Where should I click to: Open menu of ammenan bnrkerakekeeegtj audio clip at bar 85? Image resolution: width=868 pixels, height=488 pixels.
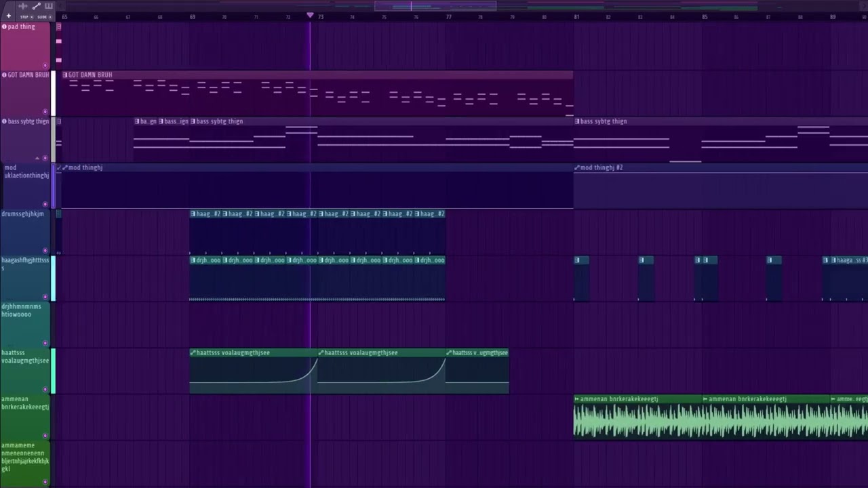click(706, 399)
